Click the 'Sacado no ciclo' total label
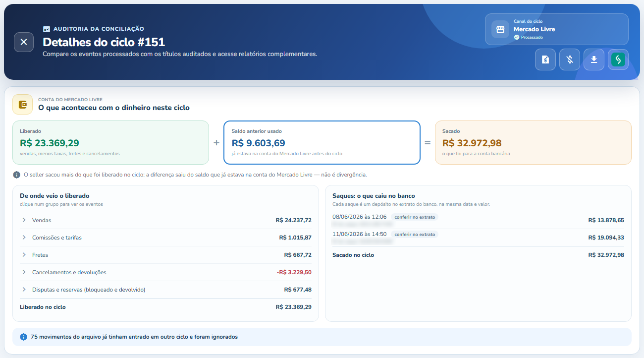This screenshot has width=644, height=358. [353, 255]
